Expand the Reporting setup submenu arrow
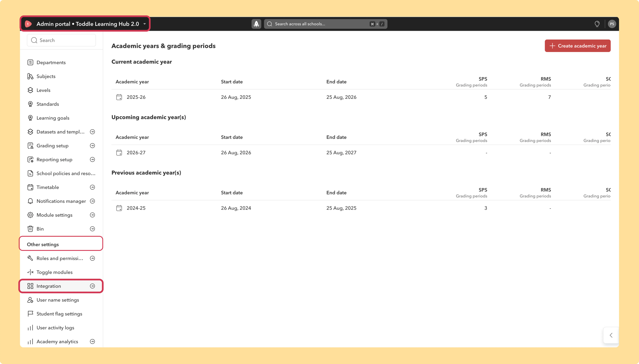639x364 pixels. (92, 160)
